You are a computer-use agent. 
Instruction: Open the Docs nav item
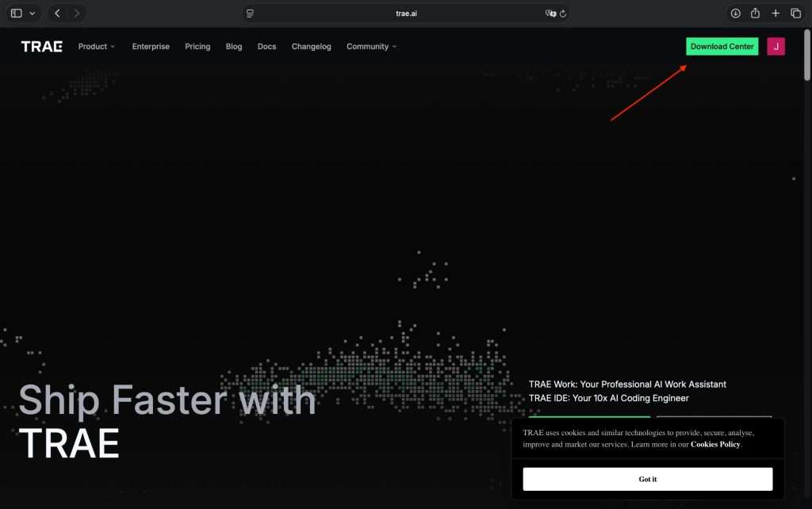tap(266, 47)
